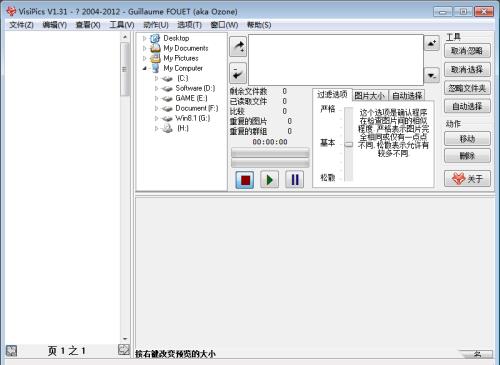Click the GAME (E:) drive icon

(x=167, y=99)
